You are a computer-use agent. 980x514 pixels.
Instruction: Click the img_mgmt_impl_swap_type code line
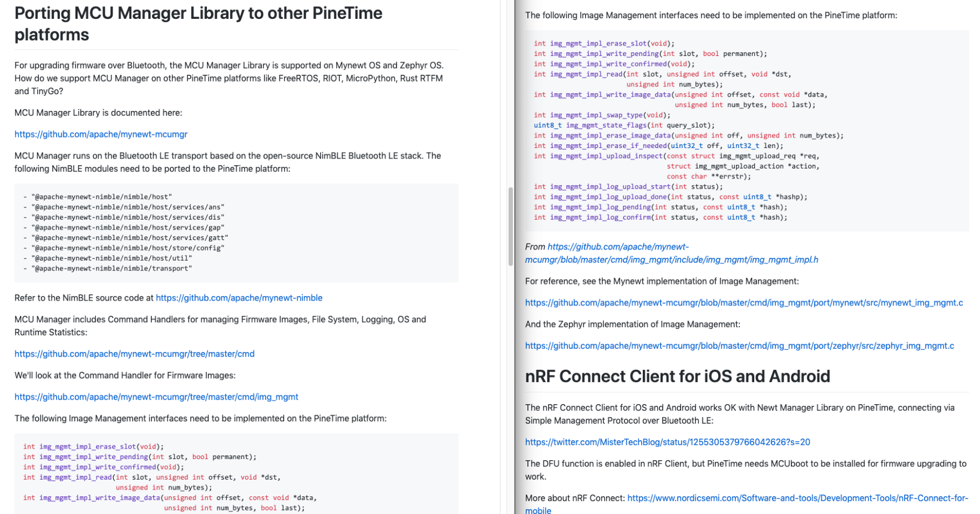tap(602, 115)
